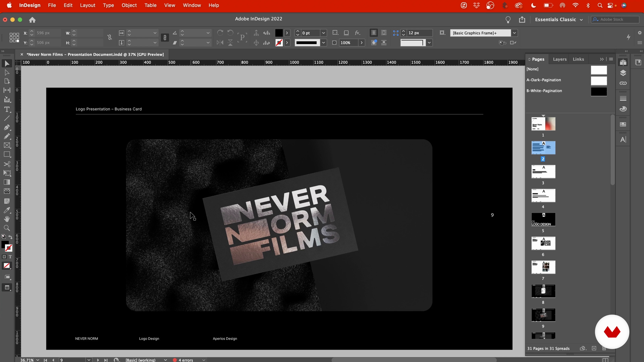The width and height of the screenshot is (644, 362).
Task: Open the Object menu
Action: pos(129,5)
